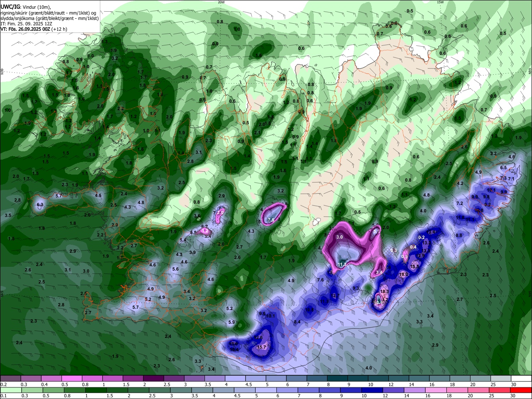
Task: Click the '11.3' precipitation value
Action: pos(342,264)
